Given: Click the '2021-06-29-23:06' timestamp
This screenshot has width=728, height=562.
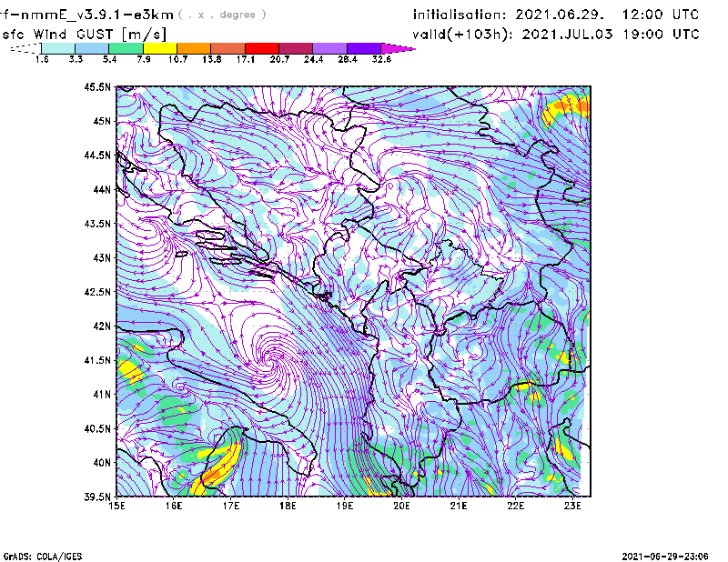Looking at the screenshot, I should [x=665, y=557].
